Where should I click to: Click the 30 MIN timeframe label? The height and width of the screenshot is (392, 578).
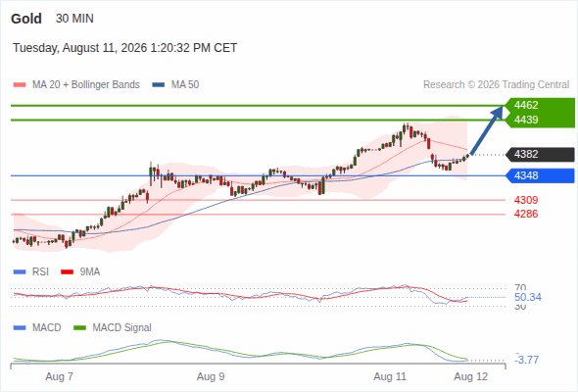(x=74, y=19)
